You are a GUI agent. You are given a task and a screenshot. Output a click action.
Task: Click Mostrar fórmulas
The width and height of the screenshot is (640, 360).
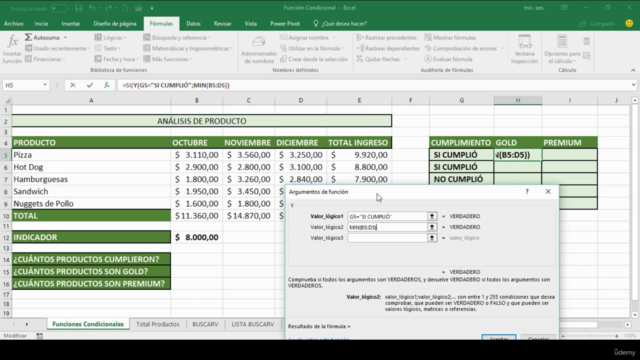[450, 38]
